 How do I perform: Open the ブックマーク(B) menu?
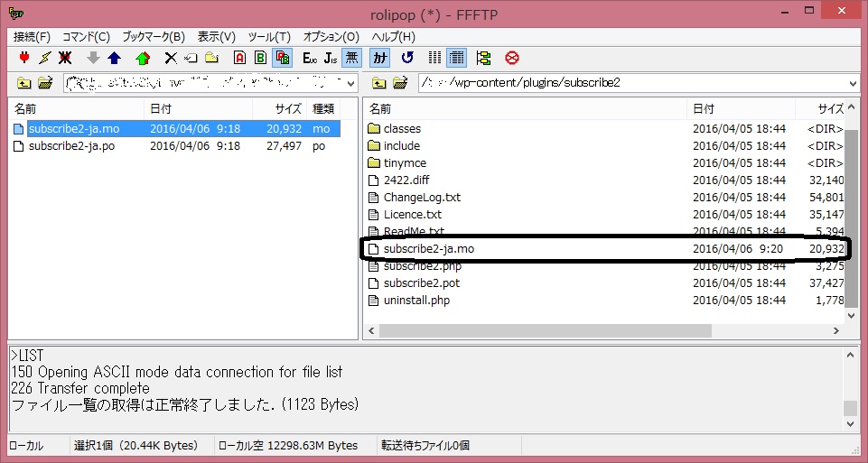[x=154, y=37]
